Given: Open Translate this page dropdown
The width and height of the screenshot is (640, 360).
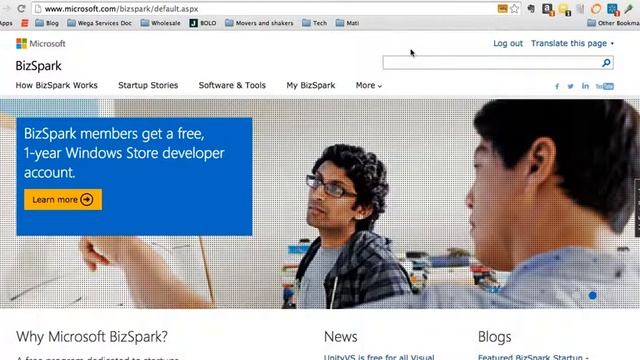Looking at the screenshot, I should tap(572, 43).
